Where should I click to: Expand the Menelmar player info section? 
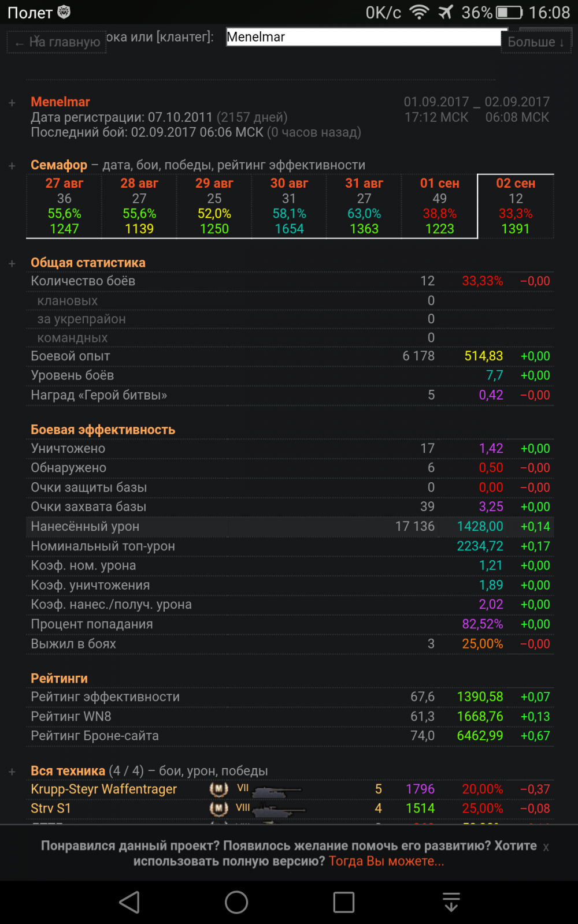[x=12, y=103]
